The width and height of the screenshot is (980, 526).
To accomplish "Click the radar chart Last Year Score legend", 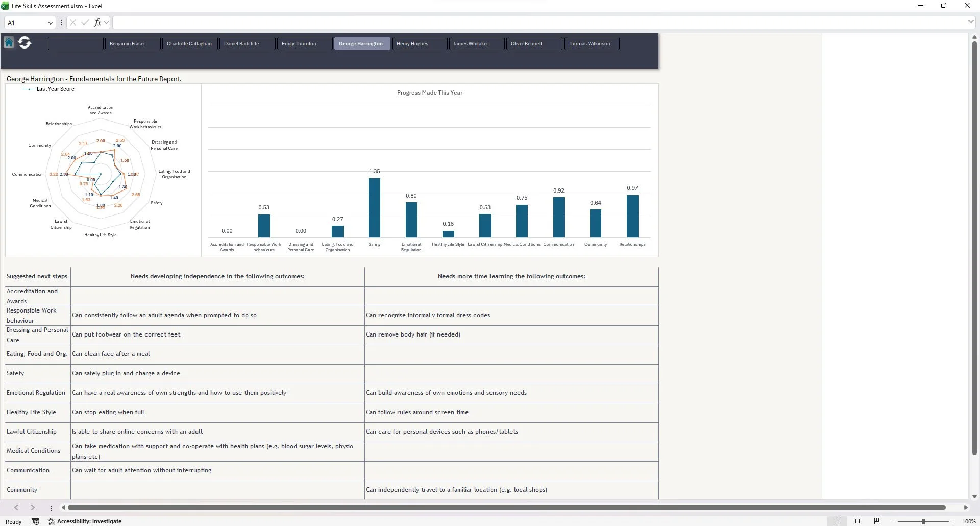I will pyautogui.click(x=48, y=89).
